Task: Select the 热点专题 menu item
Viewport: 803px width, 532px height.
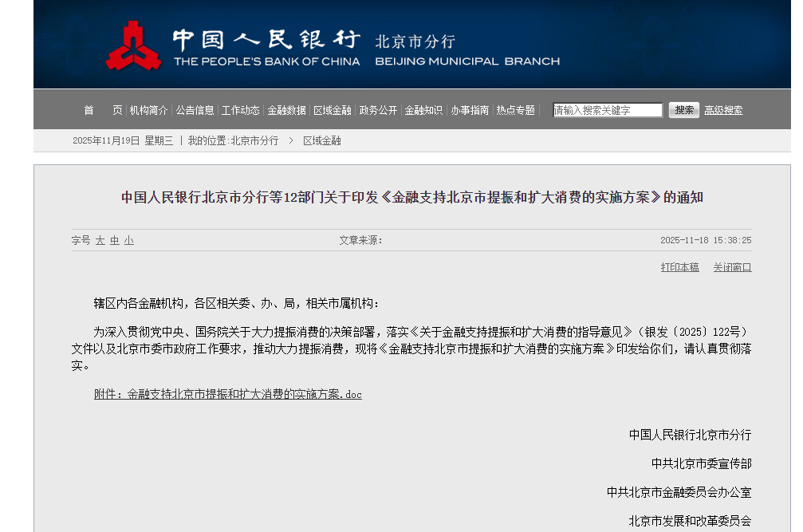Action: click(515, 110)
